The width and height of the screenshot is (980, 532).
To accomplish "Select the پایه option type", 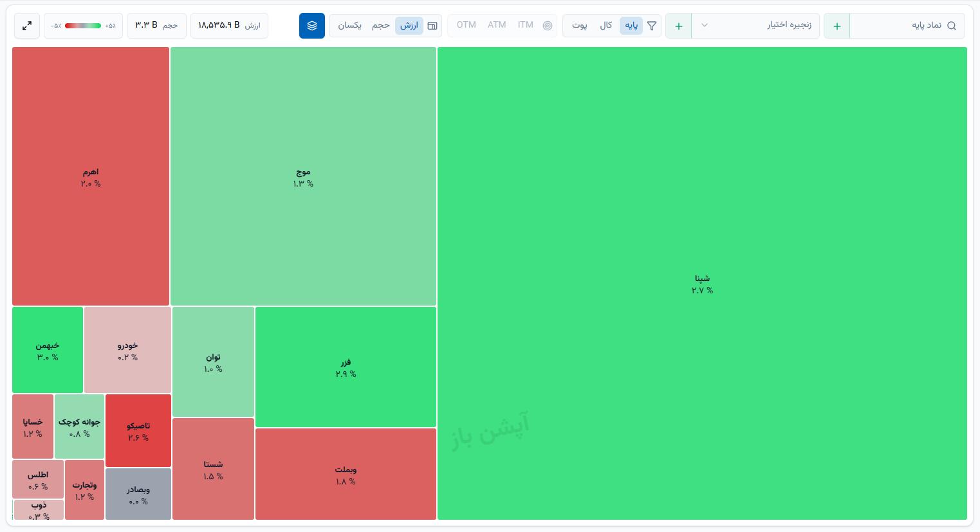I will (631, 25).
